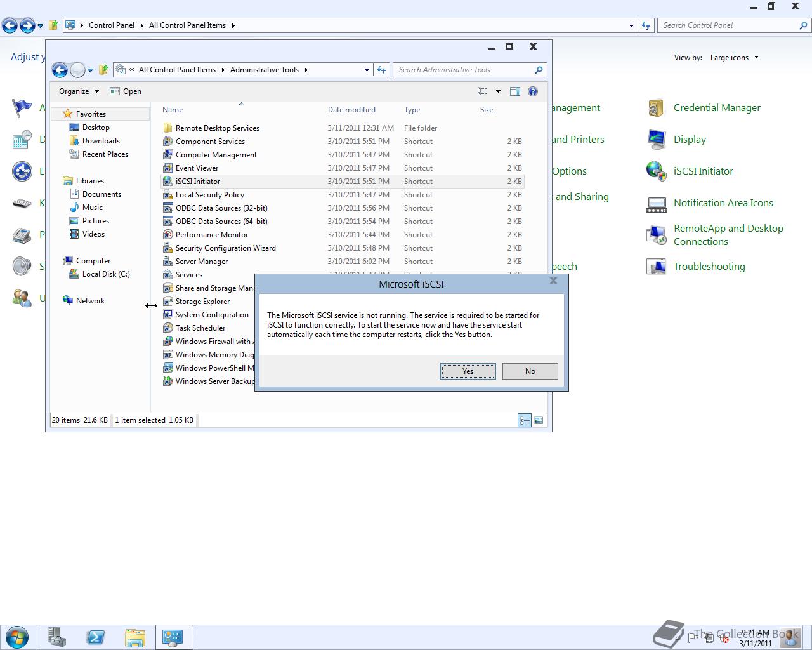Viewport: 812px width, 650px height.
Task: Open the change view options dropdown arrow
Action: [x=498, y=91]
